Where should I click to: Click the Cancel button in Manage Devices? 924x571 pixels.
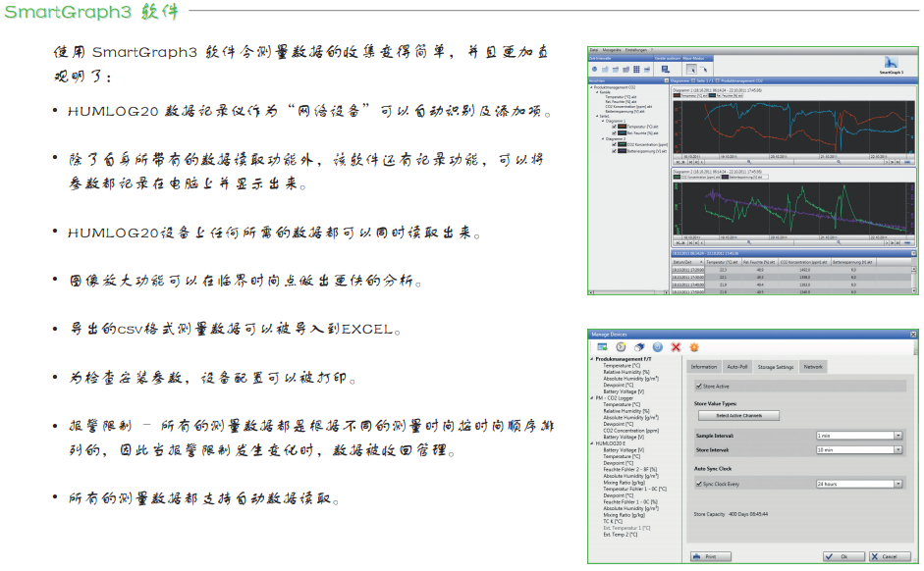coord(890,556)
